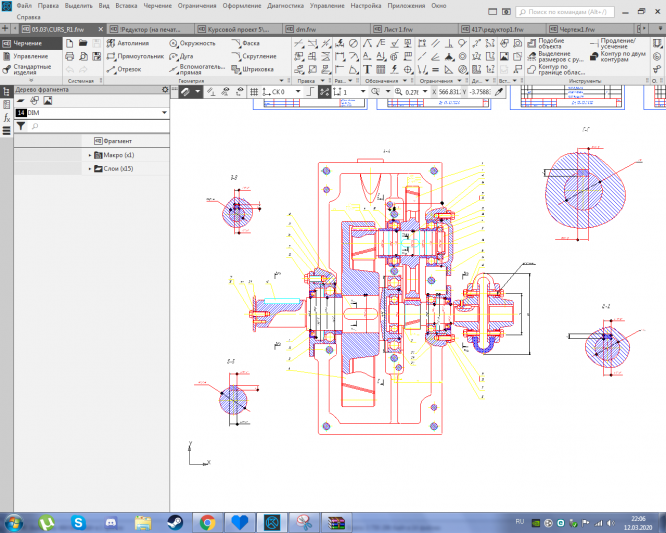Expand the Макро (x1) tree node

pyautogui.click(x=90, y=156)
